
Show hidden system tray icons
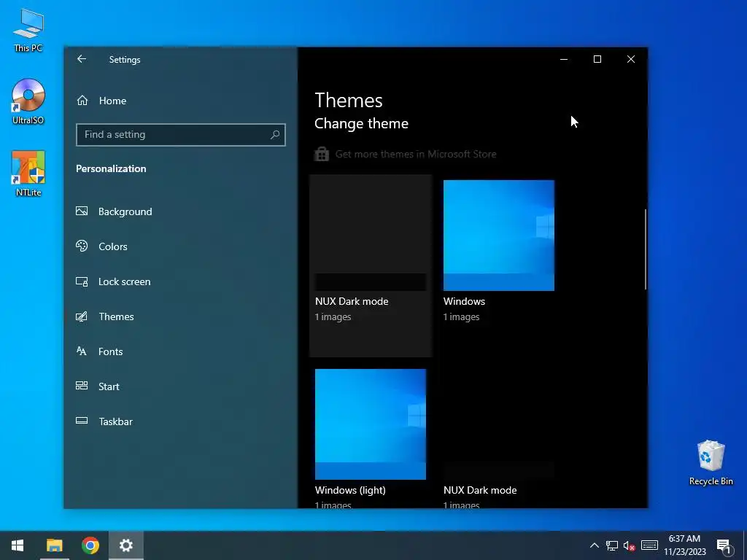(594, 545)
